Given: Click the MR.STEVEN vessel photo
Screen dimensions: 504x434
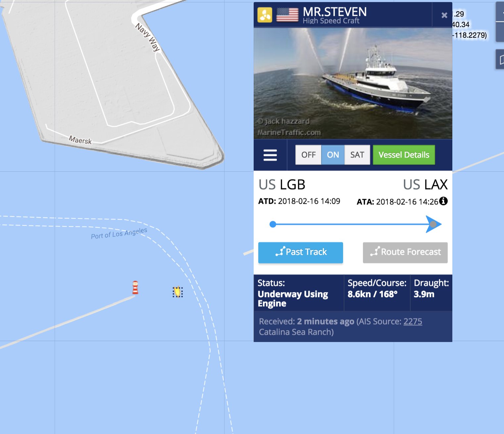Looking at the screenshot, I should tap(353, 83).
